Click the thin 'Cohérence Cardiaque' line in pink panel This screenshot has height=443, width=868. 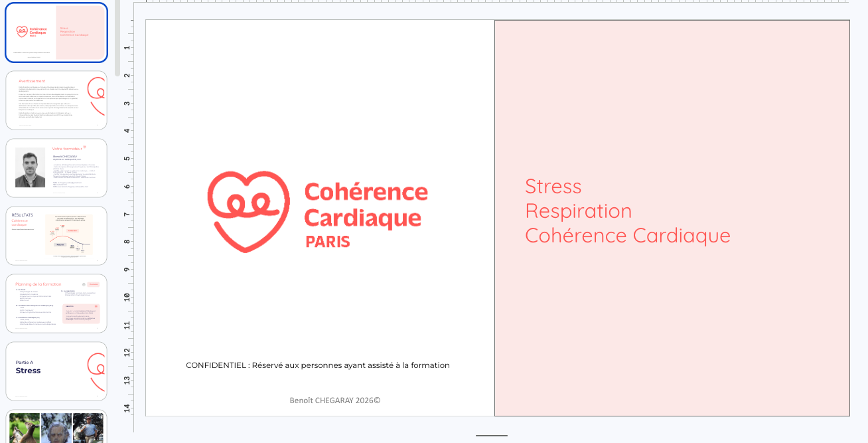tap(628, 235)
